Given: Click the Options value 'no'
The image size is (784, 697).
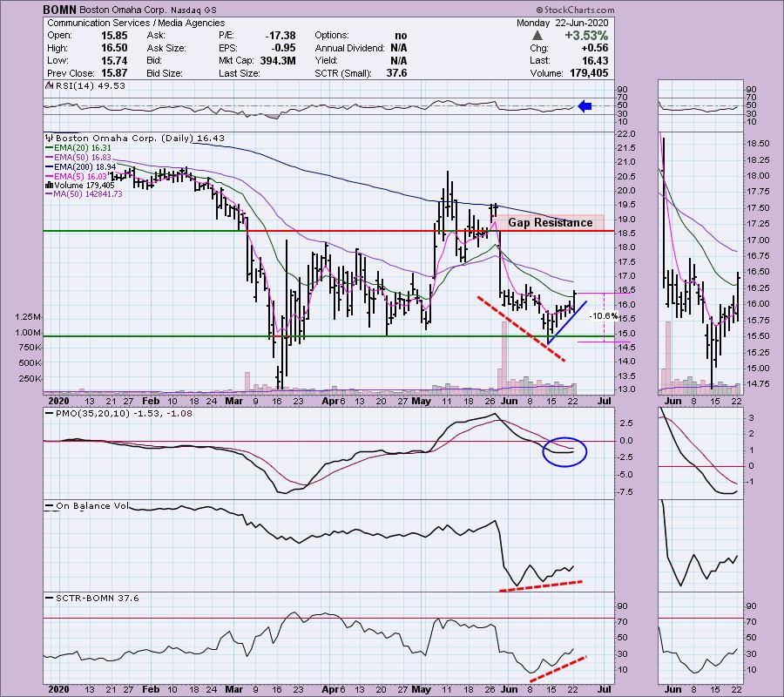Looking at the screenshot, I should (x=401, y=36).
